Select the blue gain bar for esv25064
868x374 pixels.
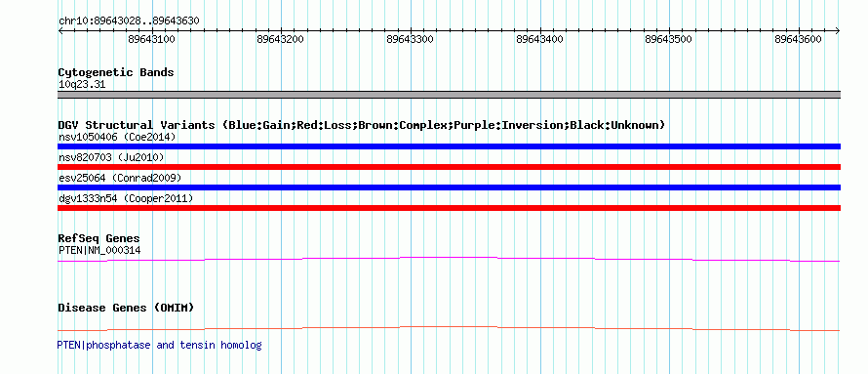point(449,187)
